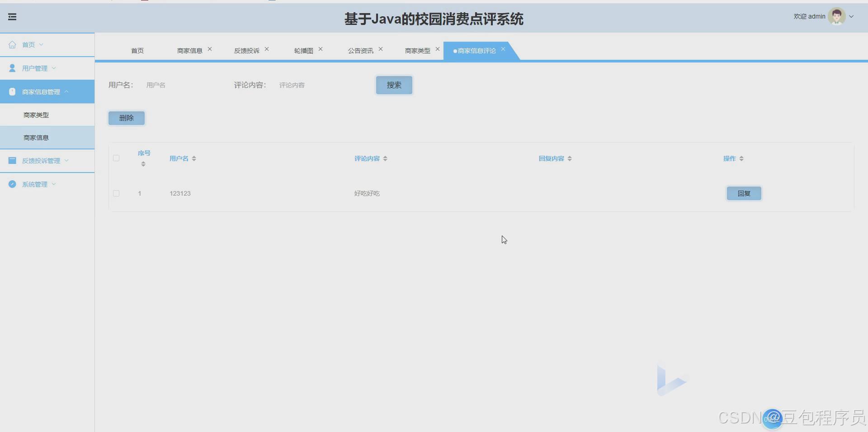Check the select-all checkbox in table header
Viewport: 868px width, 432px height.
116,158
